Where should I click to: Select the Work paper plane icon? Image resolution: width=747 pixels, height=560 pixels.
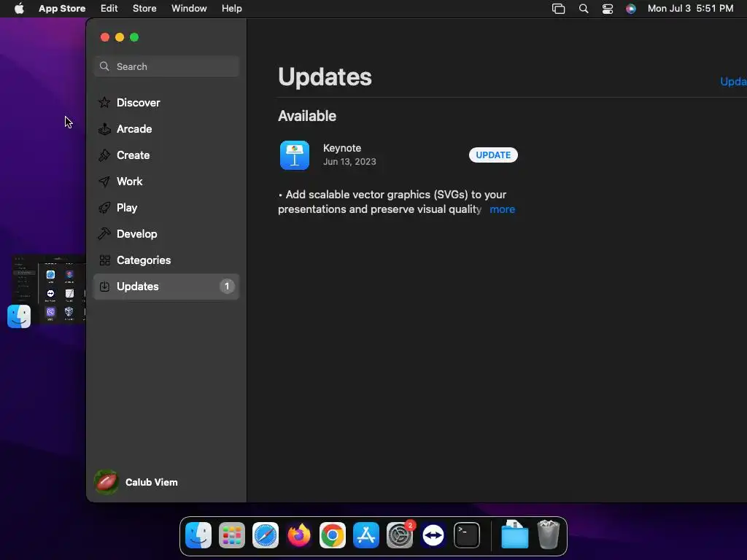coord(104,182)
